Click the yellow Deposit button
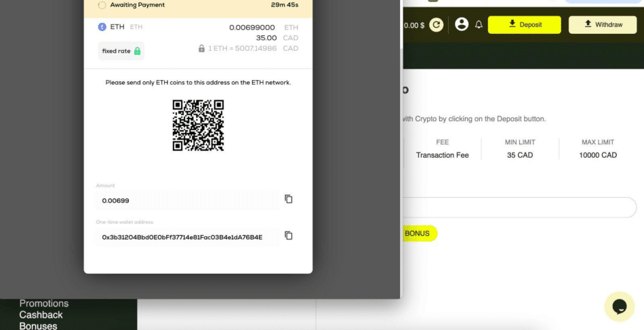This screenshot has height=330, width=644. (525, 24)
